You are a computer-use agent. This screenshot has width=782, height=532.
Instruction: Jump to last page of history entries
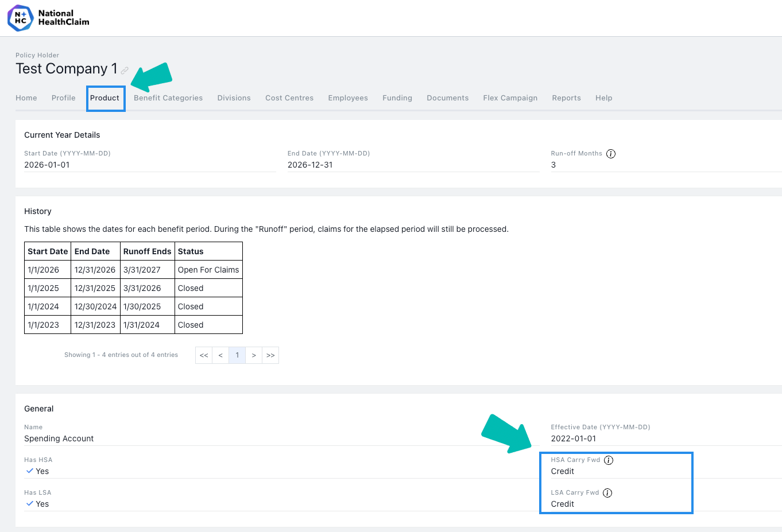click(x=270, y=355)
